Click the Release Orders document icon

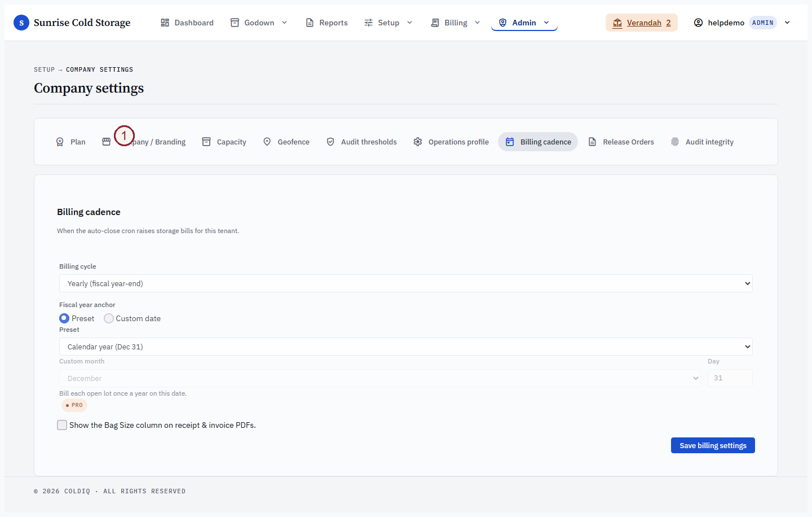[x=592, y=142]
